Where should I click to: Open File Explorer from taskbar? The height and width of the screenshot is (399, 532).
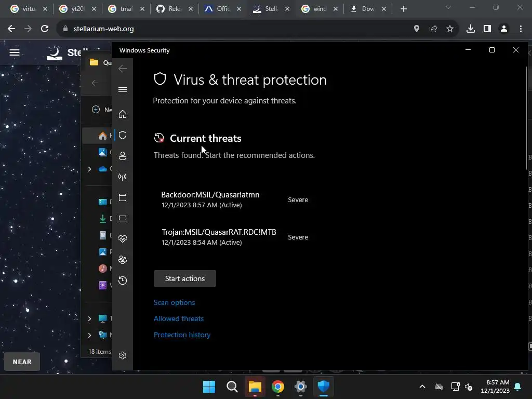[x=255, y=387]
